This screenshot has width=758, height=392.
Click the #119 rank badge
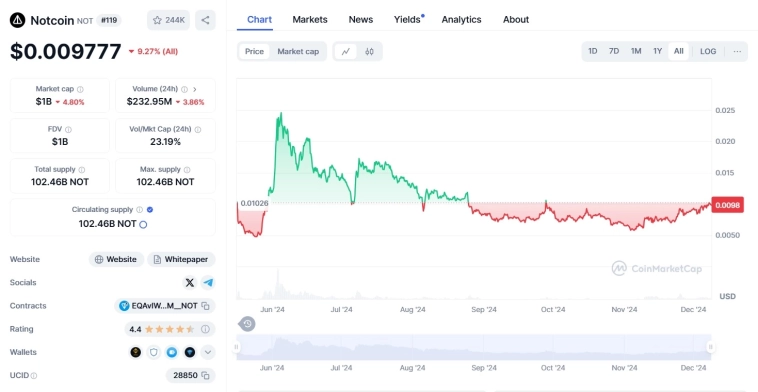(x=109, y=20)
